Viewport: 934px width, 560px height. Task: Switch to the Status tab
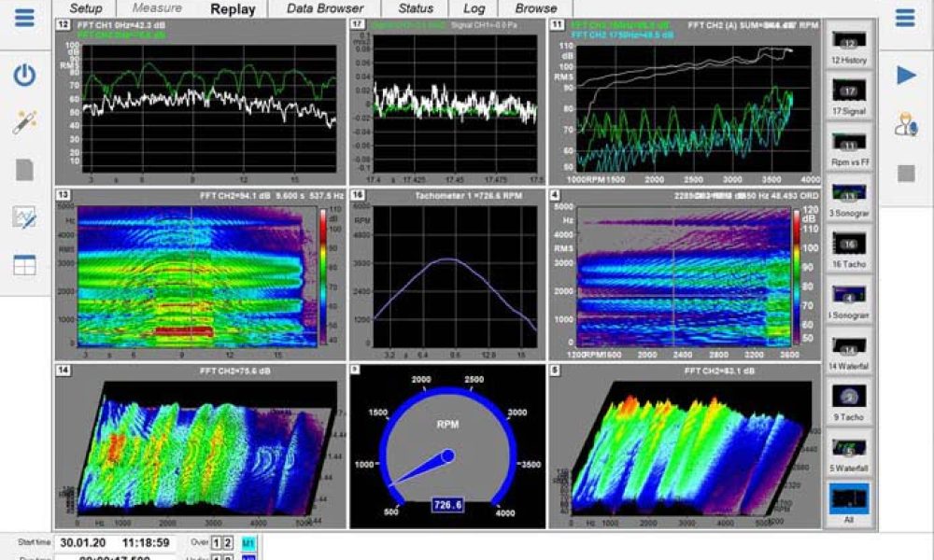tap(414, 8)
